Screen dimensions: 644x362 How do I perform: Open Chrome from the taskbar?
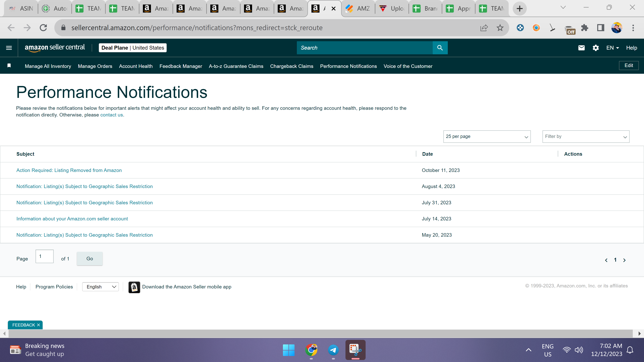point(311,350)
